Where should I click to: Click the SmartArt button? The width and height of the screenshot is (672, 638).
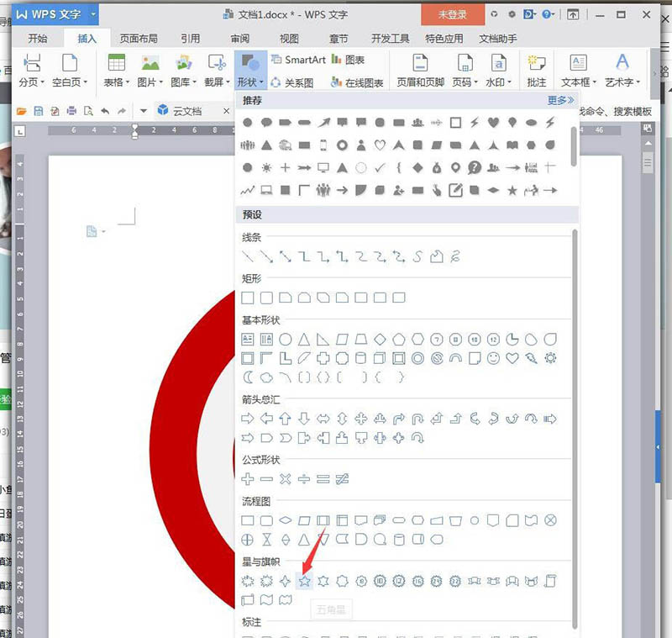point(298,60)
